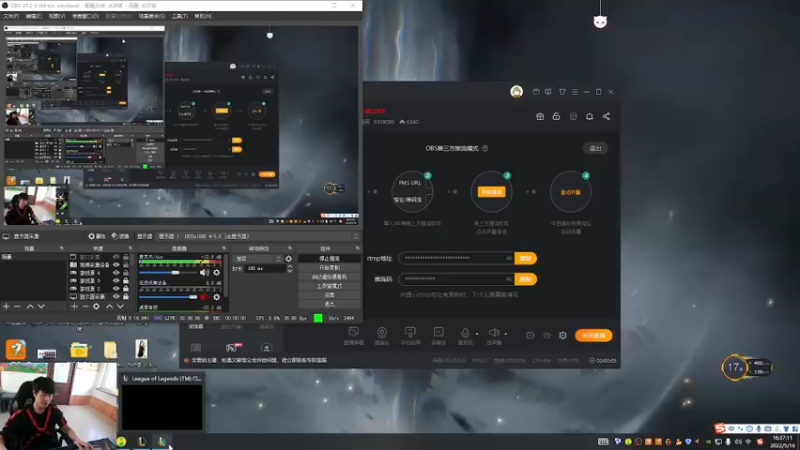The image size is (800, 450).
Task: Copy the rtmp地址 with orange button
Action: 526,259
